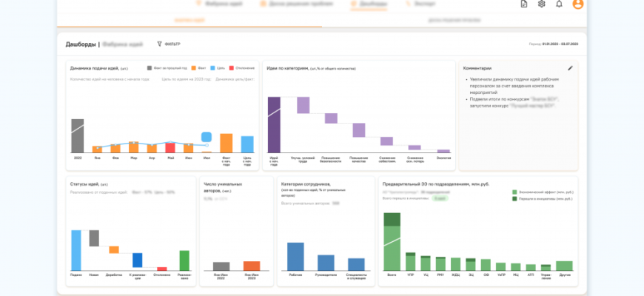Click the pencil icon in Комментарии panel
Image resolution: width=644 pixels, height=296 pixels.
click(570, 68)
